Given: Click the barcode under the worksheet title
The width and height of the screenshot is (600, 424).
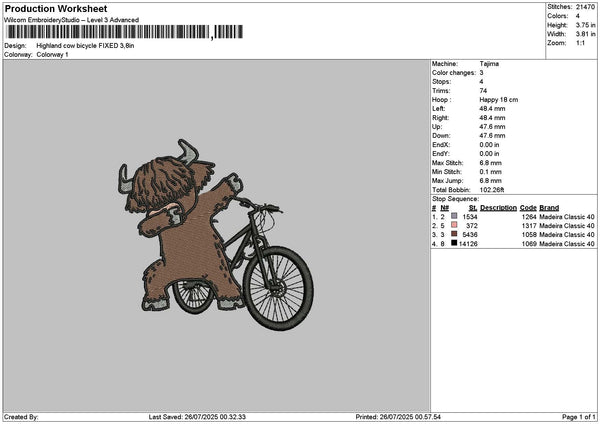Looking at the screenshot, I should point(122,32).
